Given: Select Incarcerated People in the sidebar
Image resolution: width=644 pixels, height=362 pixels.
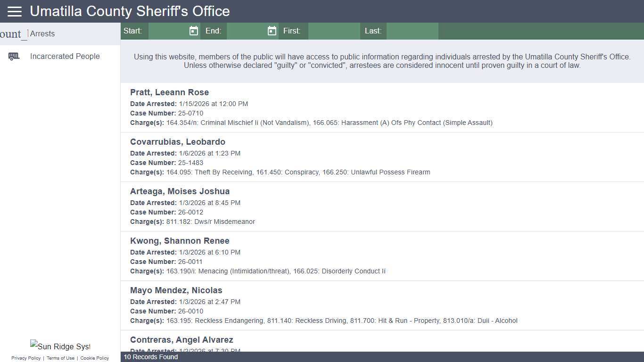Looking at the screenshot, I should pos(65,56).
